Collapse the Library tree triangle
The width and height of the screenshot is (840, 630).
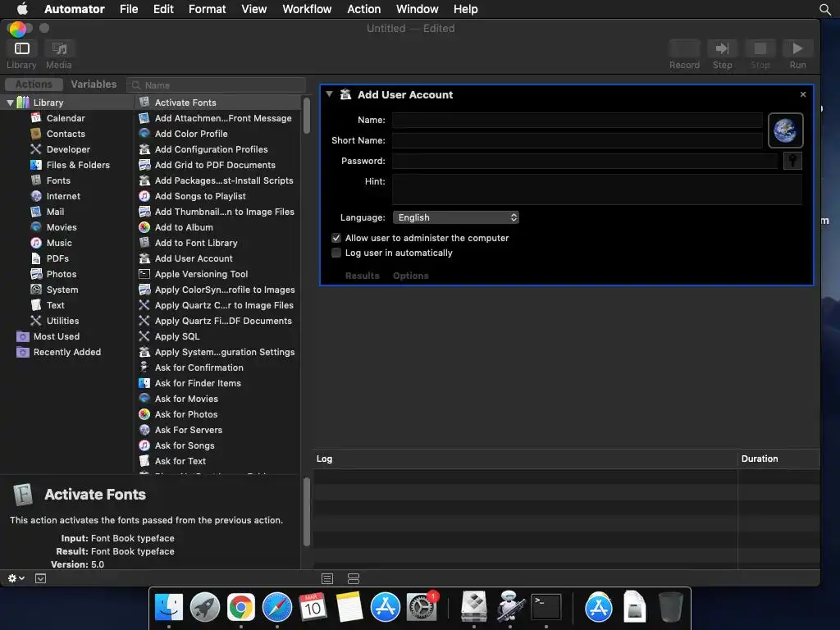click(10, 103)
